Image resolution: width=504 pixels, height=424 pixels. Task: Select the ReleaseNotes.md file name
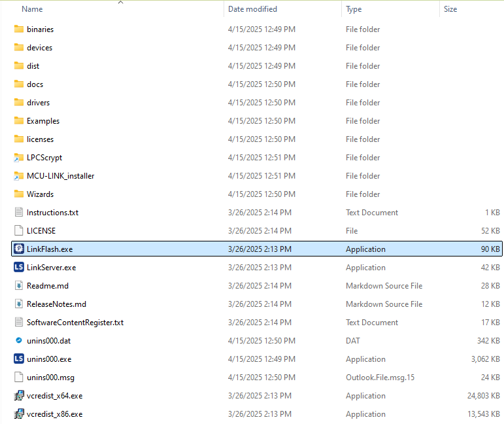coord(56,304)
